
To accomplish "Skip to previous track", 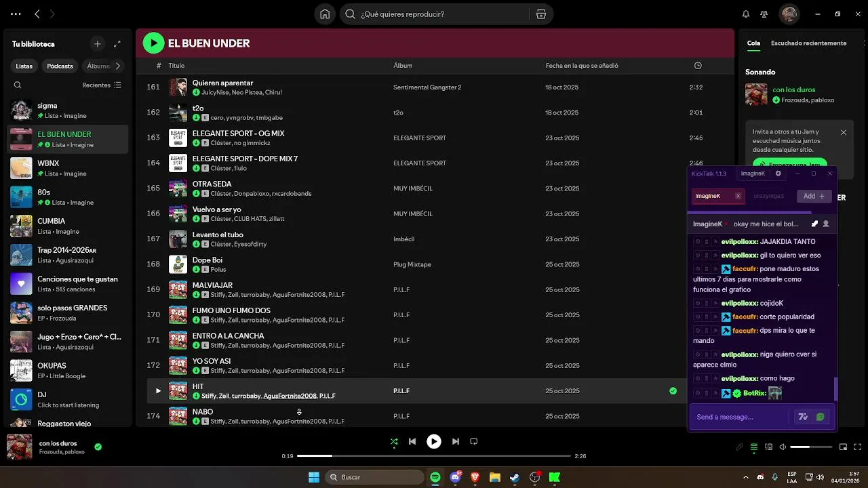I will click(412, 442).
